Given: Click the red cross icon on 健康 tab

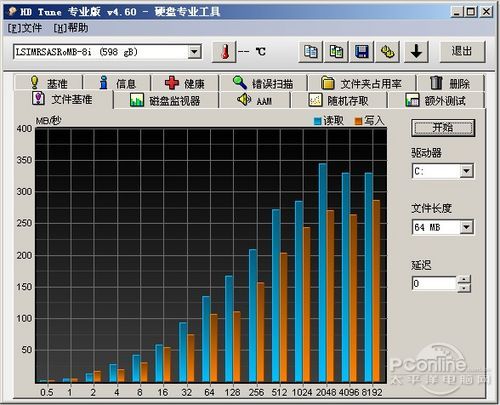Looking at the screenshot, I should [172, 83].
